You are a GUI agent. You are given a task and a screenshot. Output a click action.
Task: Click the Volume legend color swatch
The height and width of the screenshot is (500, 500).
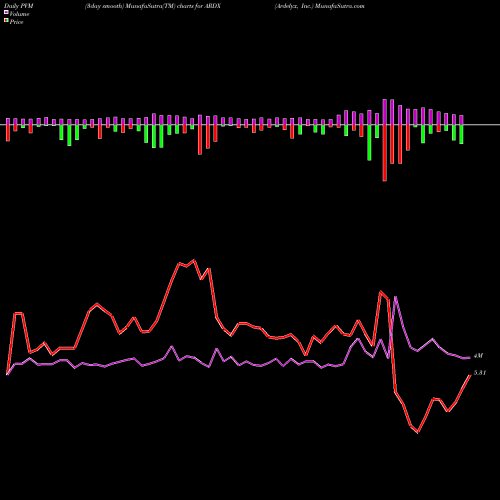tap(6, 13)
